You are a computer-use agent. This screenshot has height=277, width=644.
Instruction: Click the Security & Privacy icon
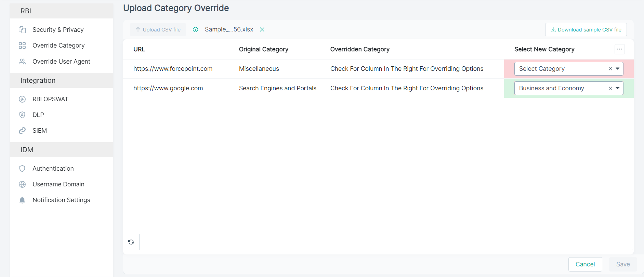tap(22, 30)
